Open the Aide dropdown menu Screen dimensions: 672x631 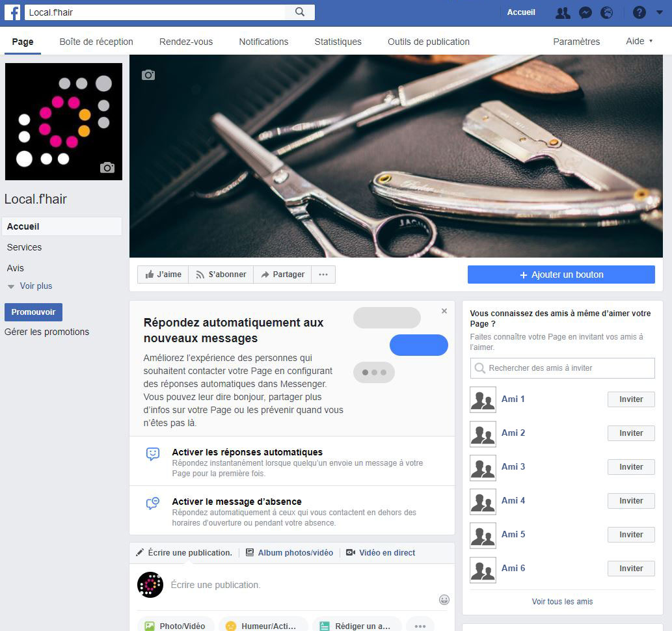(x=639, y=42)
